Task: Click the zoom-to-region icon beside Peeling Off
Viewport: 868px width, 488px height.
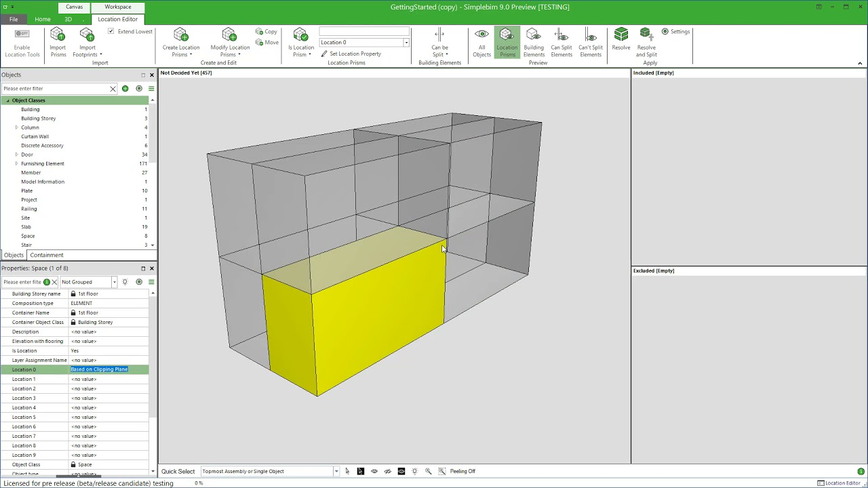Action: point(441,471)
